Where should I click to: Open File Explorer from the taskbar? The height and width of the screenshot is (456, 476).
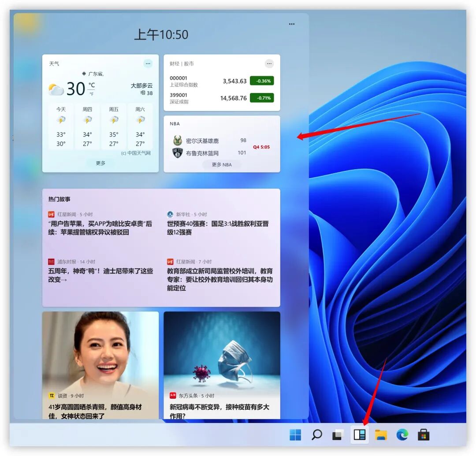[381, 435]
